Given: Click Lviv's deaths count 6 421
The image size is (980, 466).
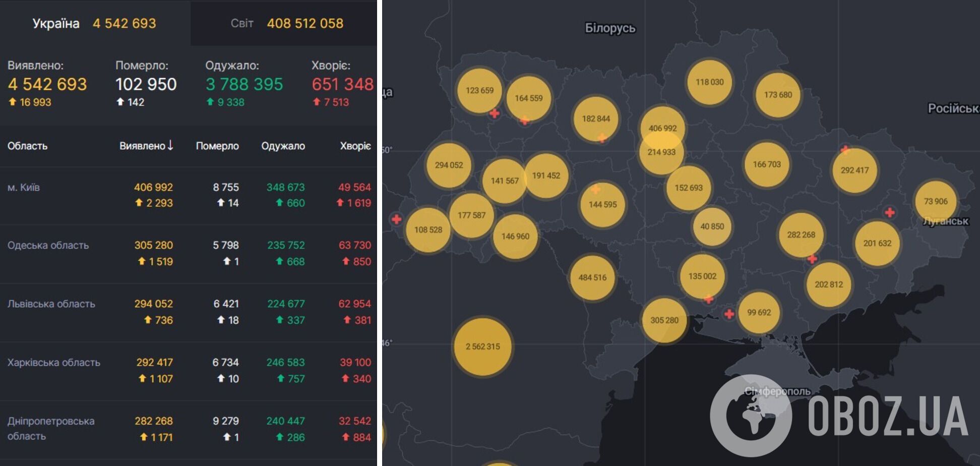Looking at the screenshot, I should 226,304.
